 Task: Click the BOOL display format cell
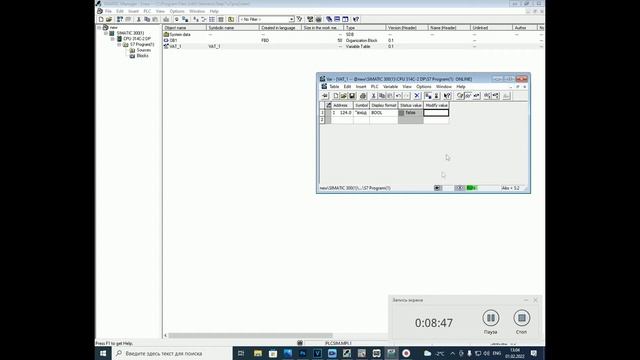(x=384, y=113)
